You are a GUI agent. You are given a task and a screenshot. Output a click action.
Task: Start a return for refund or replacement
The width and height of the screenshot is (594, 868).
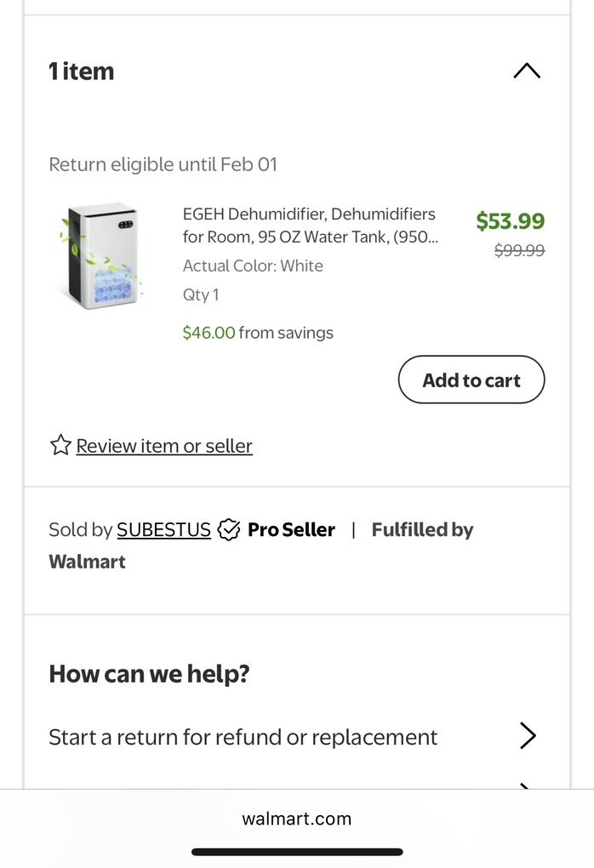(243, 737)
